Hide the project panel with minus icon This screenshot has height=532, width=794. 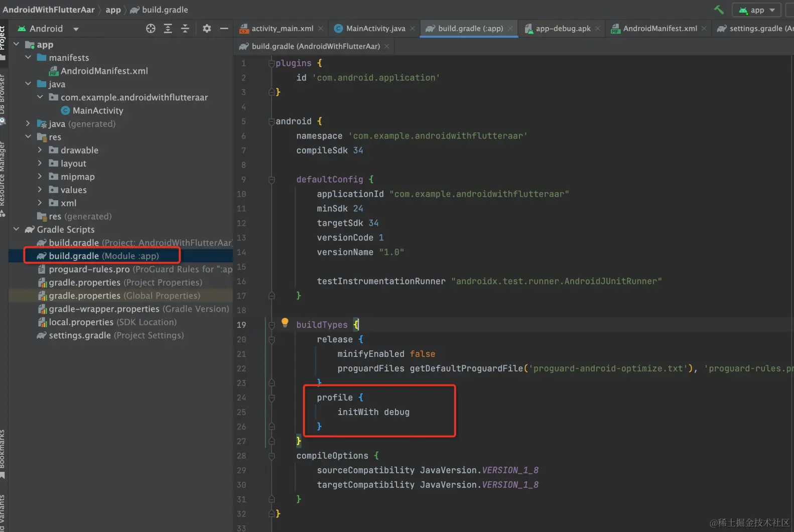pos(224,29)
